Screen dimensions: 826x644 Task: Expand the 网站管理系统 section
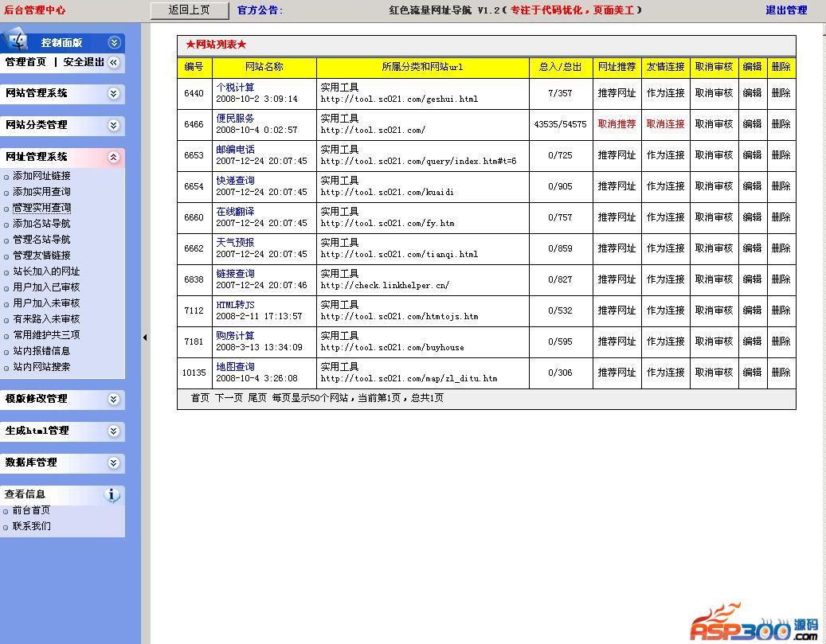113,94
